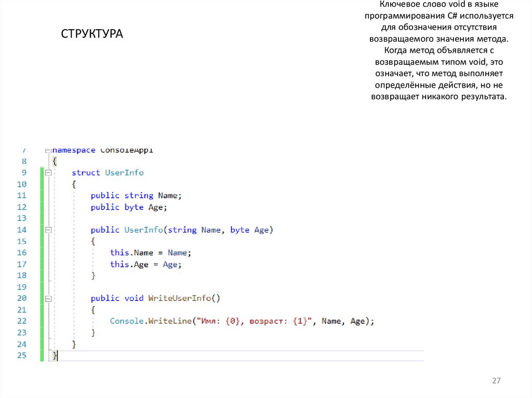Click the "Имя: {0}, возраст: {1}" string literal

coord(252,321)
